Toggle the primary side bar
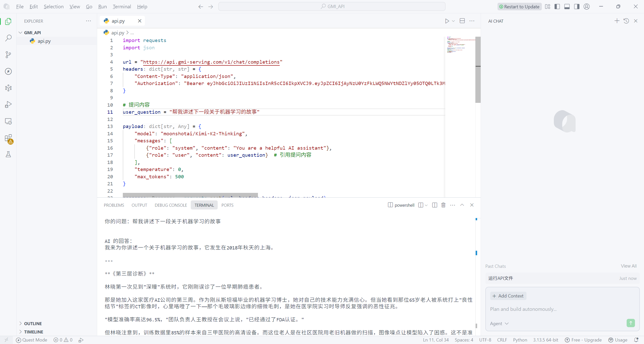 pos(557,7)
